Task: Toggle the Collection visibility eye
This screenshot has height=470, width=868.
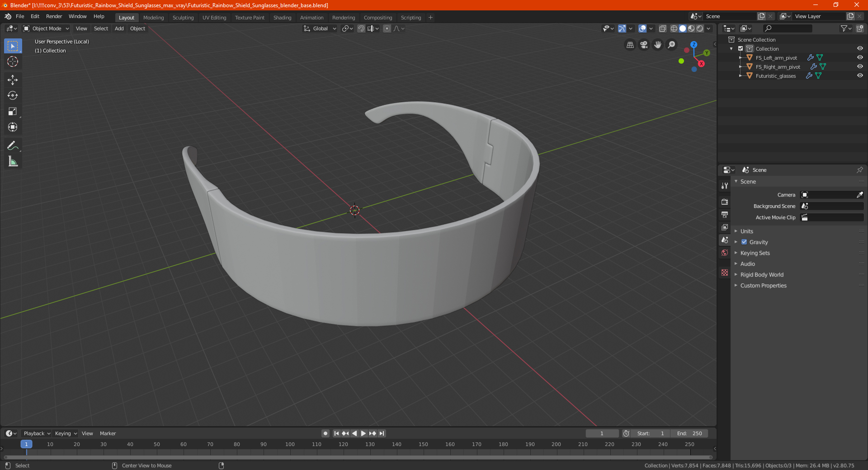Action: (x=860, y=49)
